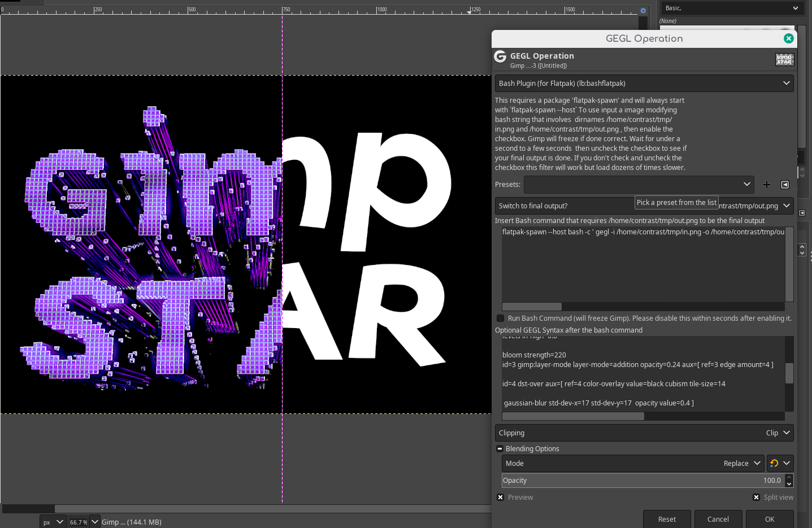Image resolution: width=812 pixels, height=528 pixels.
Task: Increase Opacity with the up stepper arrow
Action: (x=789, y=477)
